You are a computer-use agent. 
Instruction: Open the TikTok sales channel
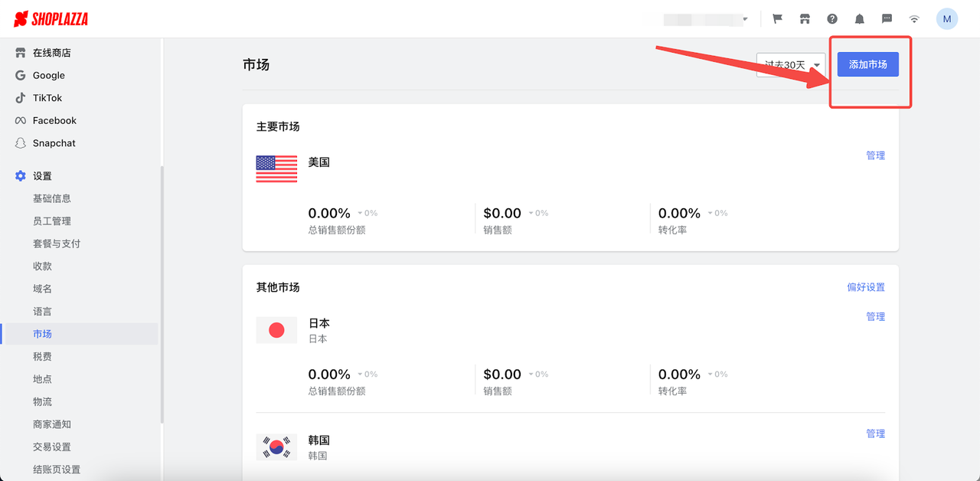tap(47, 97)
